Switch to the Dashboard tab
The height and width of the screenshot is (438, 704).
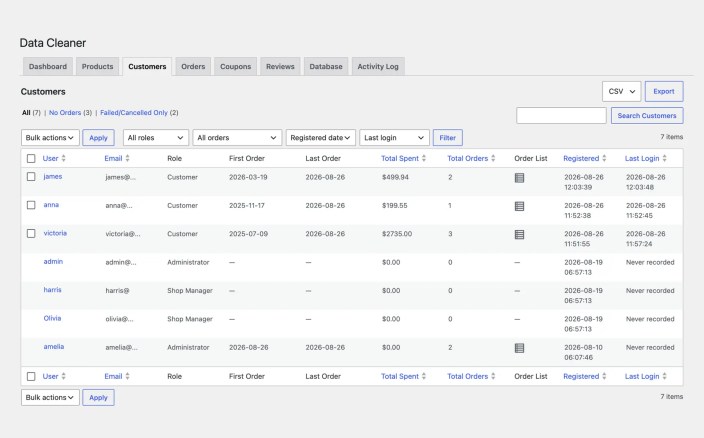pos(48,66)
